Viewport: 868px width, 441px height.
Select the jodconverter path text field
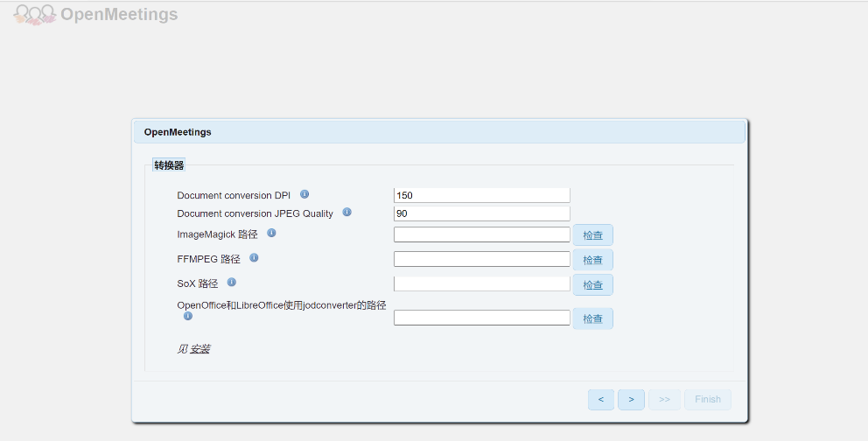tap(481, 318)
